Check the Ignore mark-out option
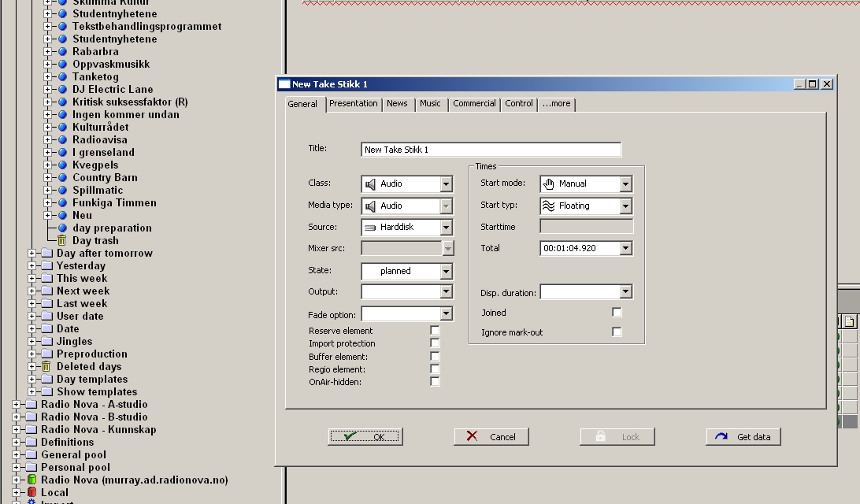The height and width of the screenshot is (504, 860). pyautogui.click(x=617, y=332)
